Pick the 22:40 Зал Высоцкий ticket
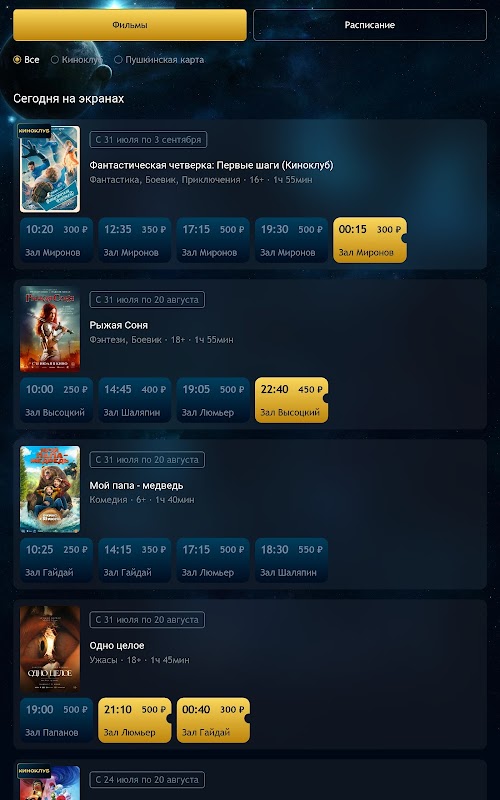500x800 pixels. pos(291,400)
